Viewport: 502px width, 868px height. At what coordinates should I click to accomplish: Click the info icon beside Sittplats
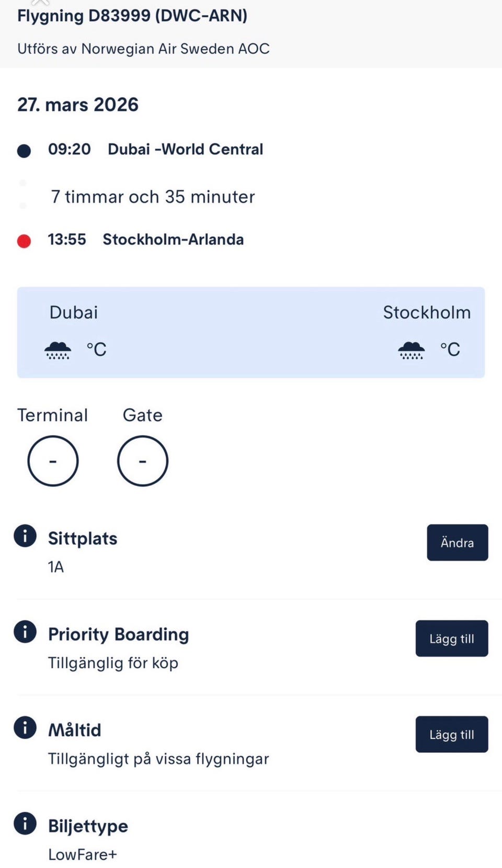click(25, 536)
